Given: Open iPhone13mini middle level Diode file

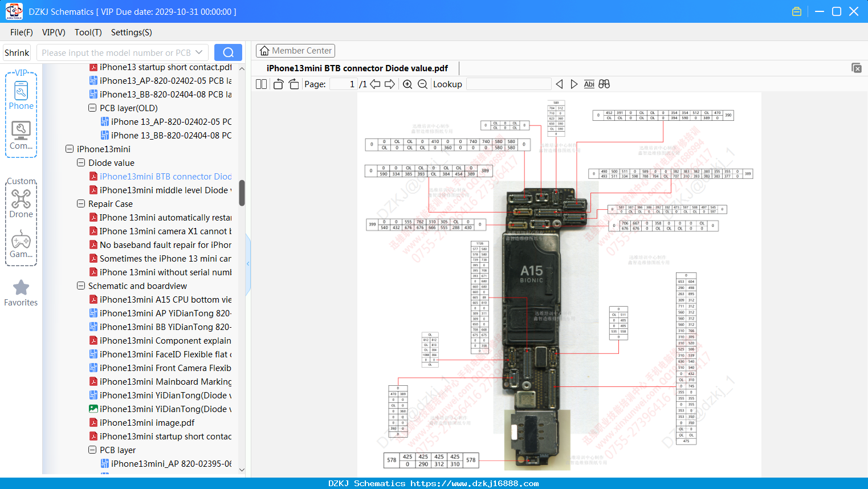Looking at the screenshot, I should pyautogui.click(x=165, y=190).
